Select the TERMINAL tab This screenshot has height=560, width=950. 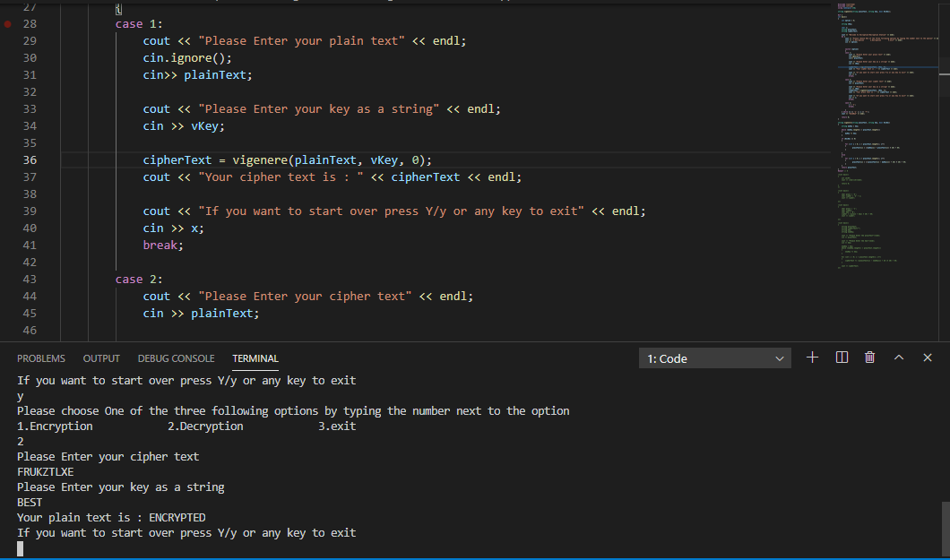point(255,358)
